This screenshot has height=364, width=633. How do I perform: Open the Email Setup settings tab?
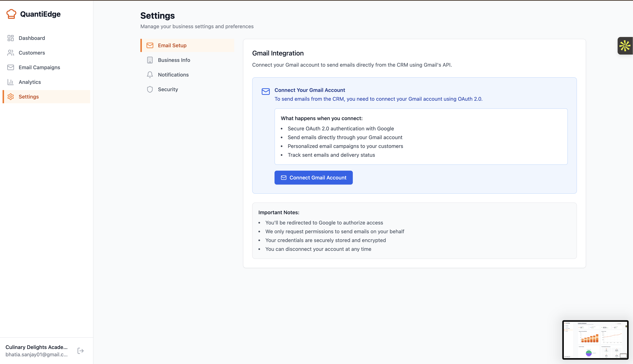tap(172, 45)
